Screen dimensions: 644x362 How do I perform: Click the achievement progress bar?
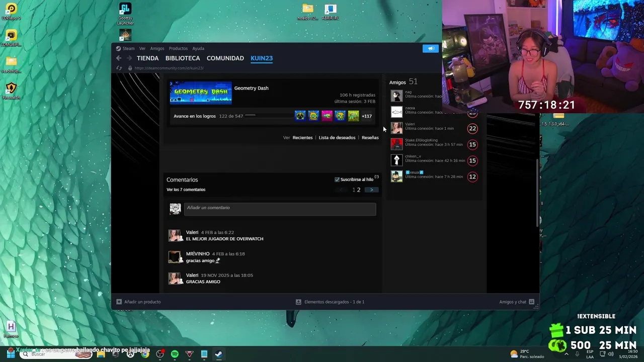coord(269,116)
